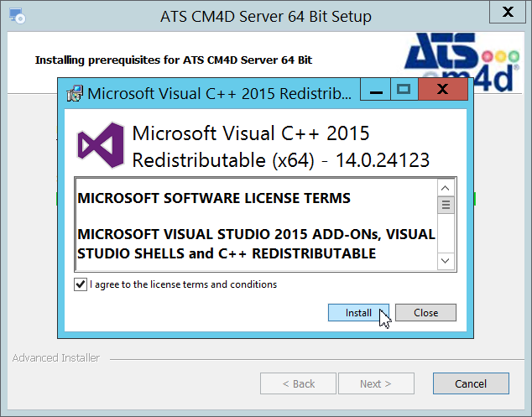Toggle the agree to license terms checkbox
532x417 pixels.
coord(81,284)
